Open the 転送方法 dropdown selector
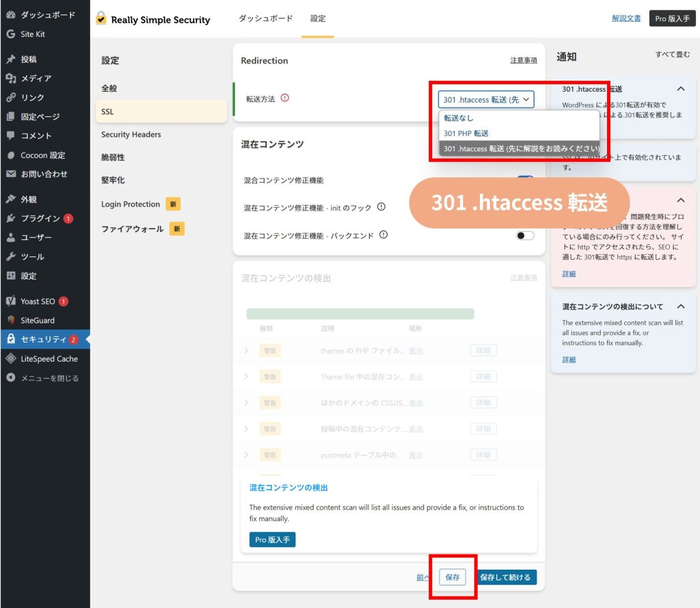This screenshot has height=608, width=700. click(x=486, y=99)
